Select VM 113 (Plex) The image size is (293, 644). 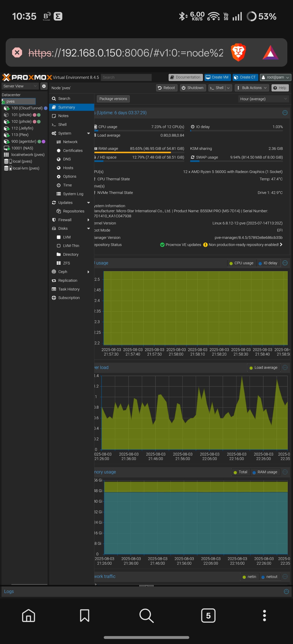pyautogui.click(x=20, y=135)
